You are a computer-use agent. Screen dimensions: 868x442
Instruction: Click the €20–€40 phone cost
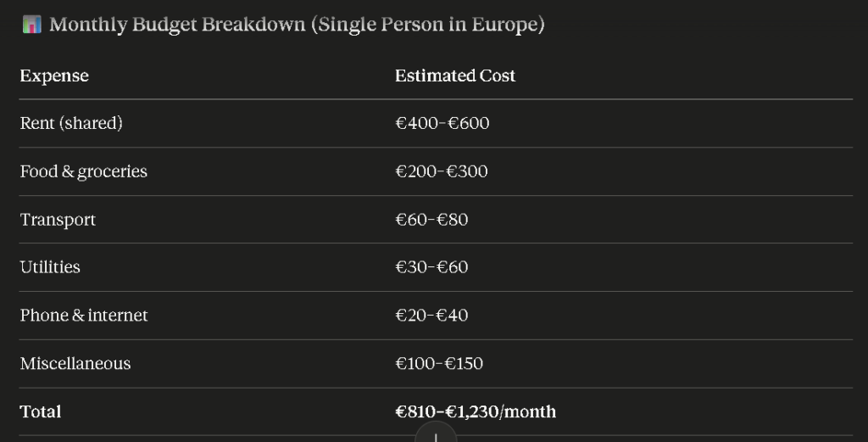coord(431,316)
